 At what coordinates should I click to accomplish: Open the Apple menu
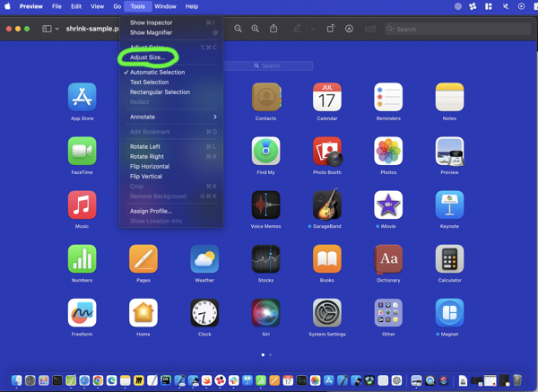click(7, 6)
